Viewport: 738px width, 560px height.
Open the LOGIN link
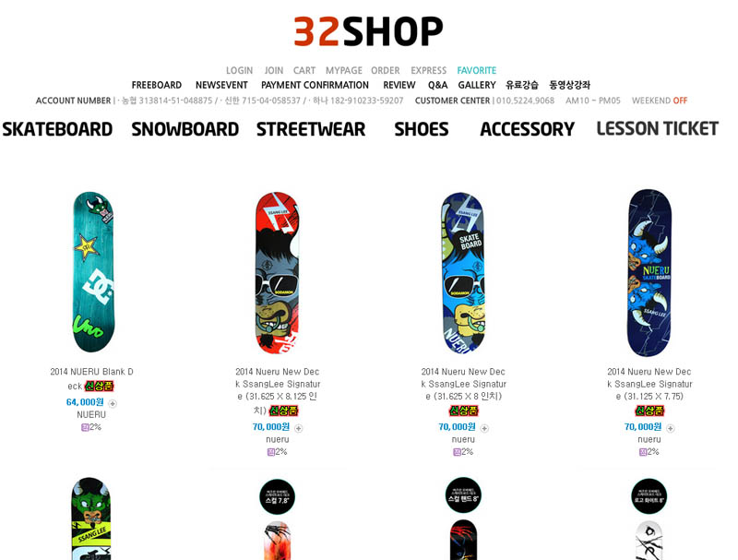[239, 71]
